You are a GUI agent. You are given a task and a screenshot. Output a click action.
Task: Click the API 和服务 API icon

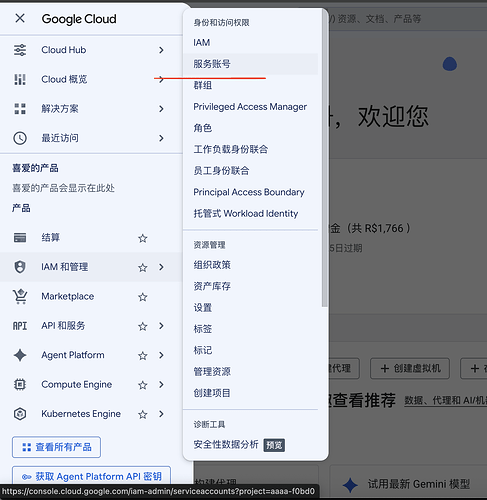tap(20, 326)
